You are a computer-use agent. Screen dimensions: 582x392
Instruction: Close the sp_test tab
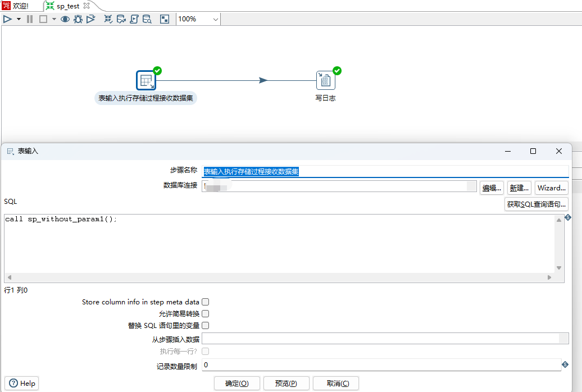[87, 6]
